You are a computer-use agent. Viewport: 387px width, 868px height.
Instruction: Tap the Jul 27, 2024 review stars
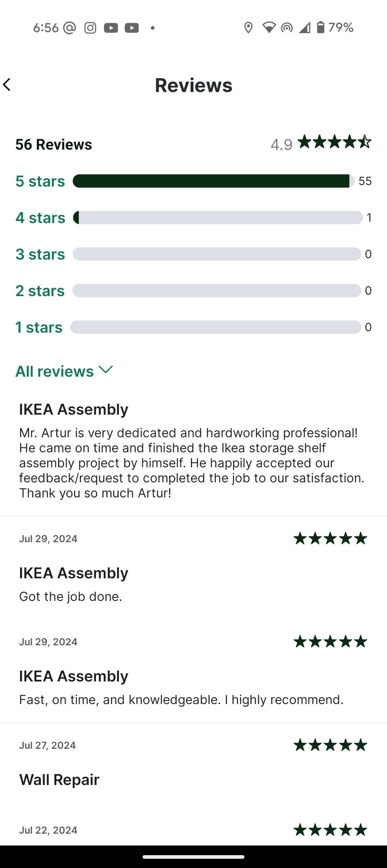pyautogui.click(x=330, y=745)
